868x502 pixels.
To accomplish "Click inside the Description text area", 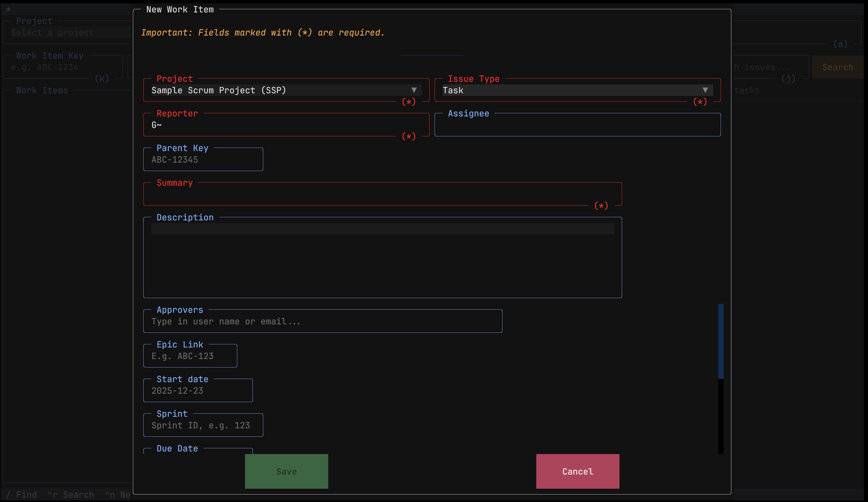I will [x=382, y=258].
